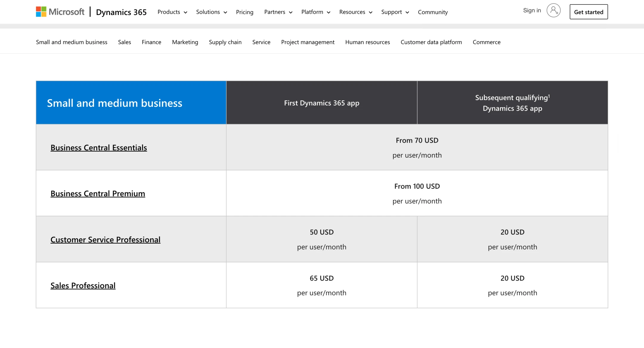
Task: Click the Get started button
Action: coord(589,12)
